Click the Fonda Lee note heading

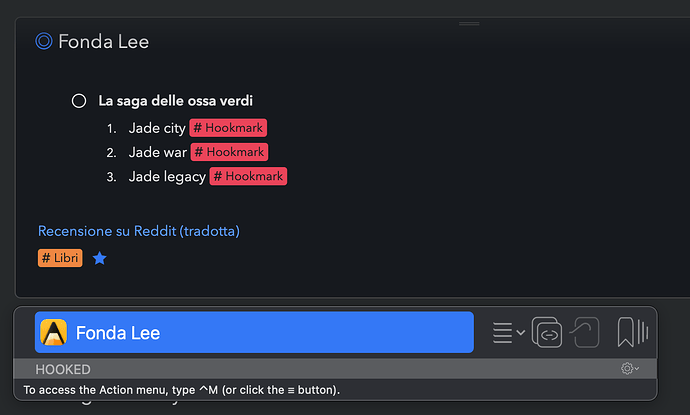[104, 41]
